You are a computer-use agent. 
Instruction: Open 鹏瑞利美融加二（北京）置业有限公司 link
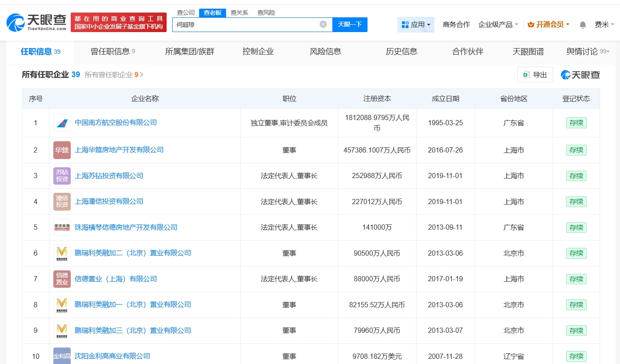click(x=133, y=253)
